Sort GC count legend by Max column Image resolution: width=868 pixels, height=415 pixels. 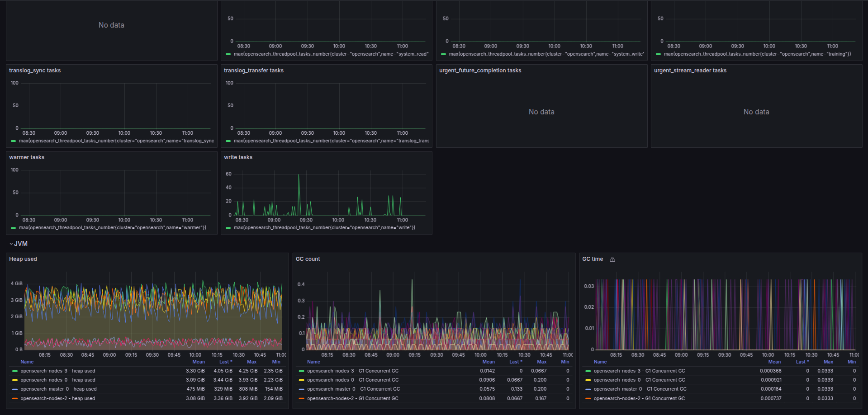click(541, 362)
